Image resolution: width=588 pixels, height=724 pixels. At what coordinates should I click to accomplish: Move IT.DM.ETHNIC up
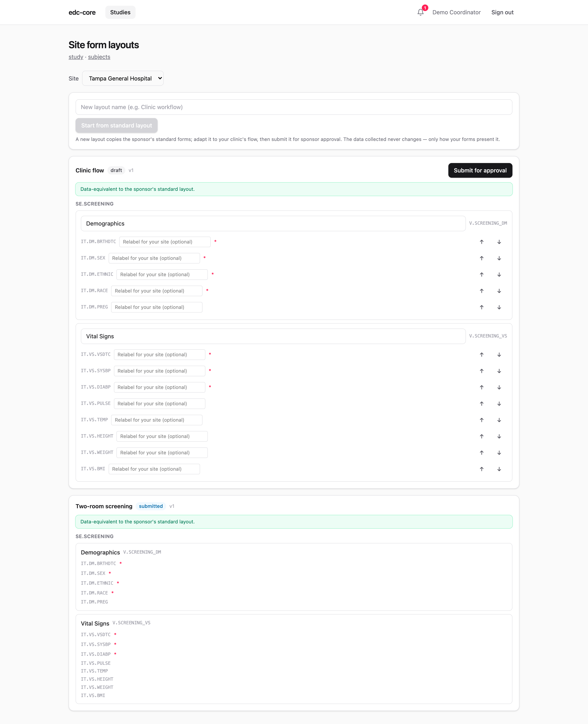[482, 275]
